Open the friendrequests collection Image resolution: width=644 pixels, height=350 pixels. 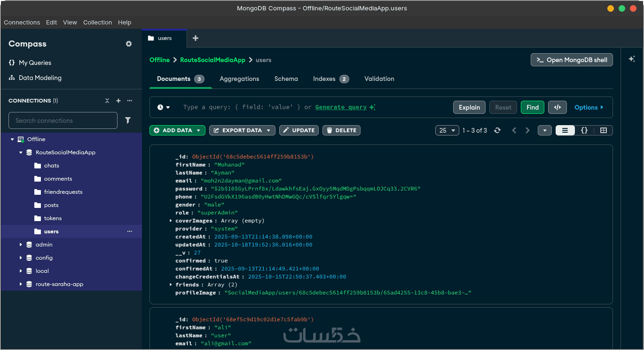tap(63, 192)
